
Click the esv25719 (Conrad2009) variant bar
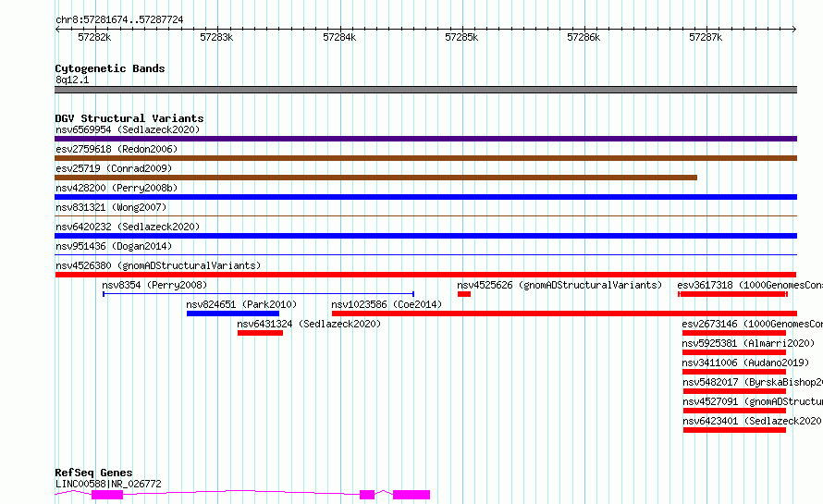coord(375,178)
